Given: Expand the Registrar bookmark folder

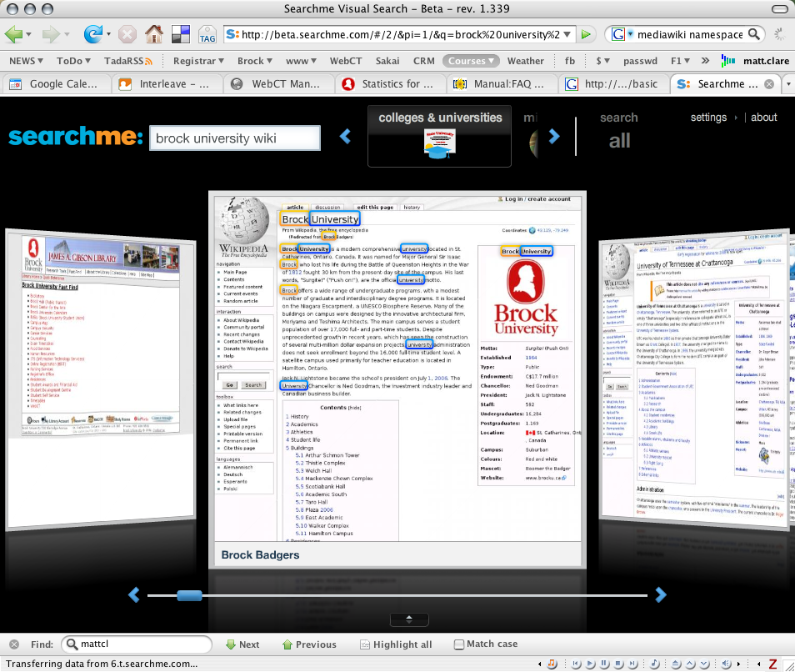Looking at the screenshot, I should pos(198,61).
